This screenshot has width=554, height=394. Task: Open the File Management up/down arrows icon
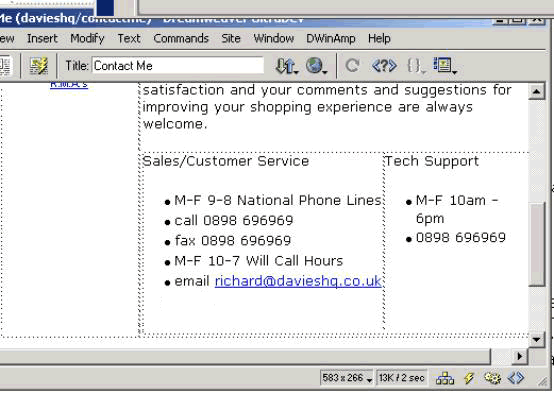click(287, 66)
